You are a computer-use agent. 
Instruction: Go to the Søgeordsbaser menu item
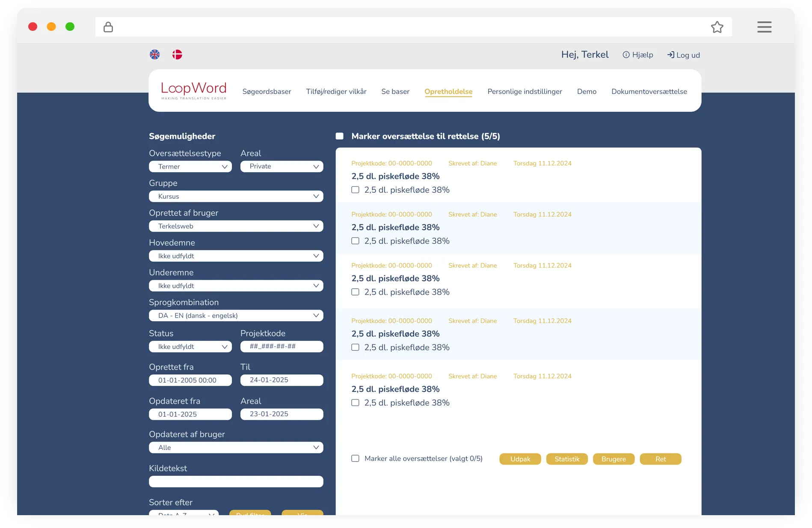click(267, 92)
